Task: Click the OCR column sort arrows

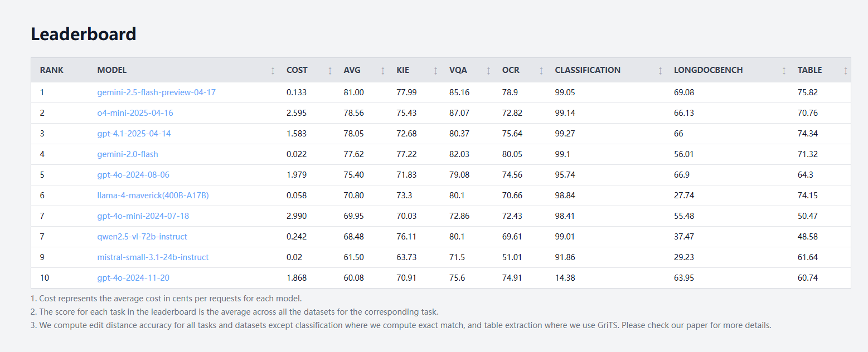Action: (541, 71)
